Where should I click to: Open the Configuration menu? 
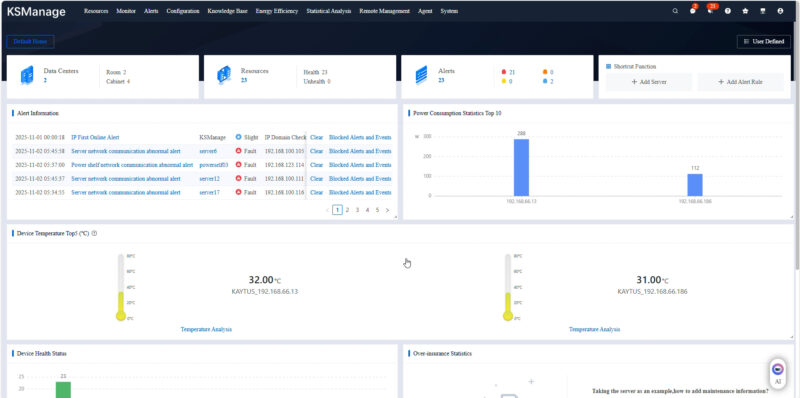[x=183, y=11]
